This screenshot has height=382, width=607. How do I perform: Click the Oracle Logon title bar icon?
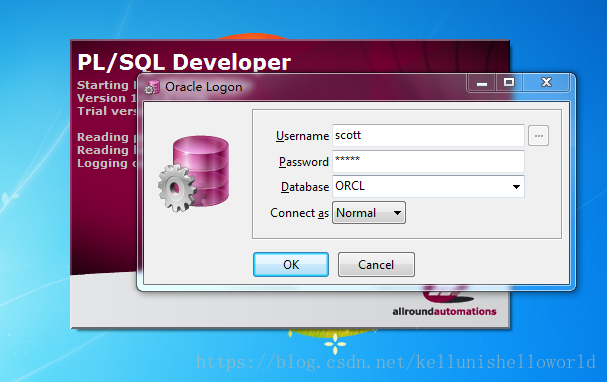[152, 87]
